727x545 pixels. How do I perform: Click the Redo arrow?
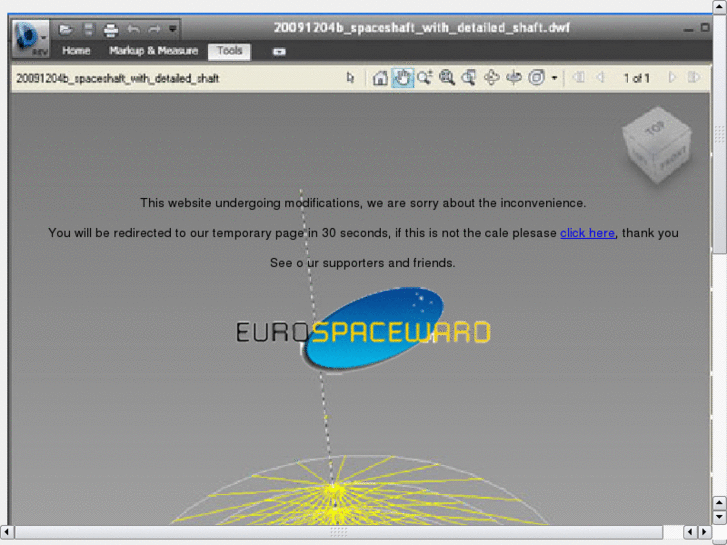click(x=154, y=30)
